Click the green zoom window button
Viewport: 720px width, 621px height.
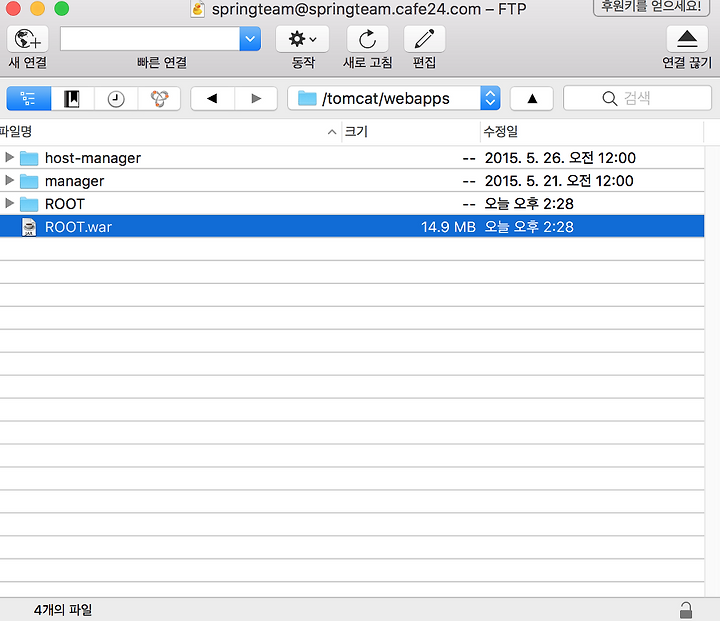[x=62, y=8]
